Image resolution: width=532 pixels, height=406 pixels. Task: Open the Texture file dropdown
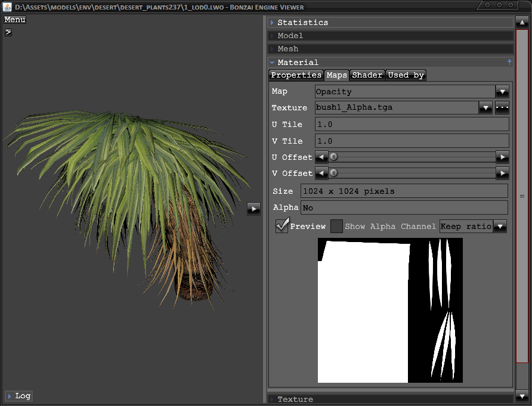point(485,108)
